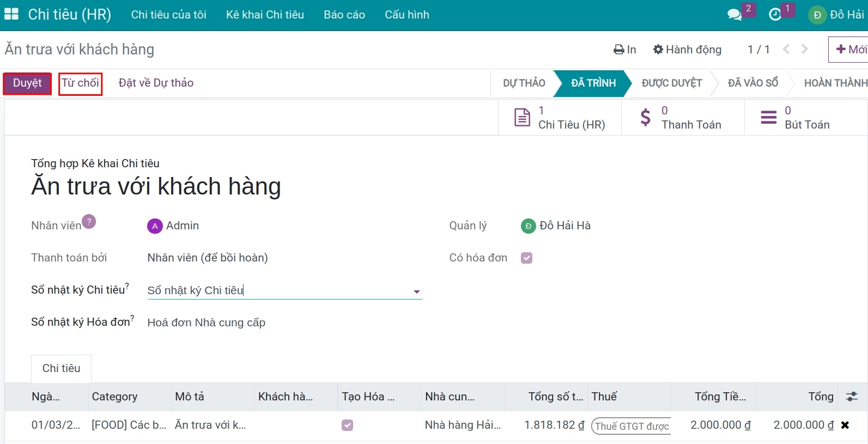Open Kê khai Chi tiêu menu
Screen dimensions: 868x444
point(265,15)
